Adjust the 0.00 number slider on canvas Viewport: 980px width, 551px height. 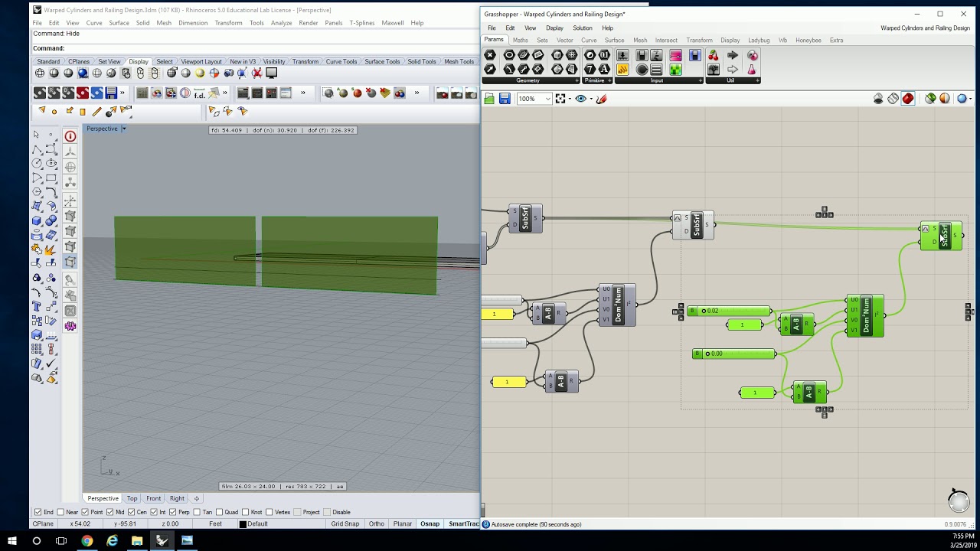click(734, 354)
